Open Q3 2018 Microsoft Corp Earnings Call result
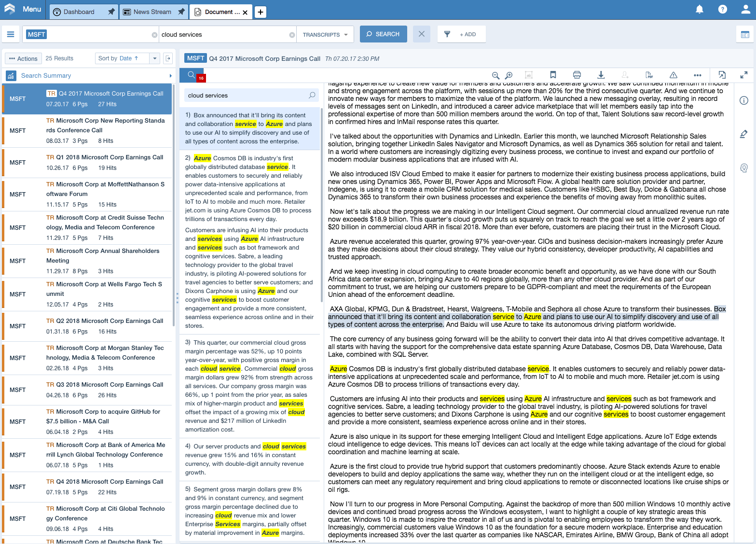The image size is (756, 544). coord(87,390)
